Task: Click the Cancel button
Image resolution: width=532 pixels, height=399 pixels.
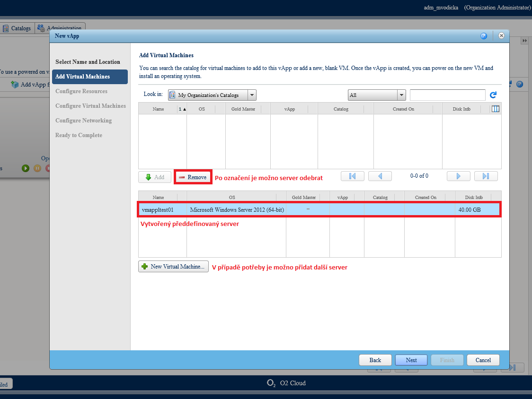Action: pyautogui.click(x=483, y=360)
